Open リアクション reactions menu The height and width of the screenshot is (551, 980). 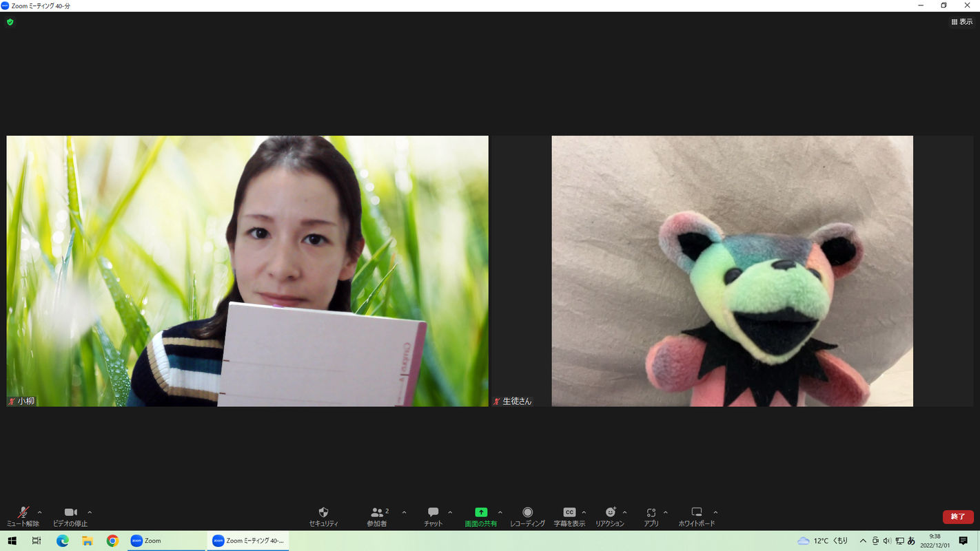click(x=610, y=517)
